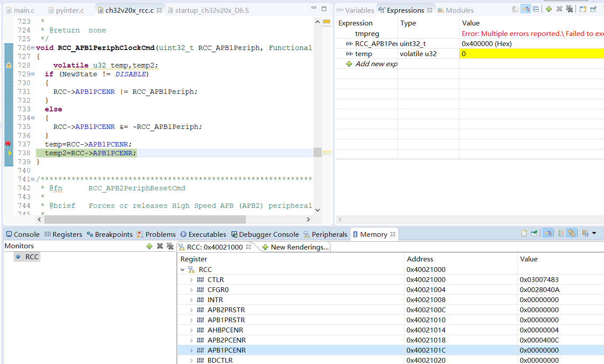Remove all memory monitors icon
Screen dimensions: 604x364
click(x=170, y=246)
